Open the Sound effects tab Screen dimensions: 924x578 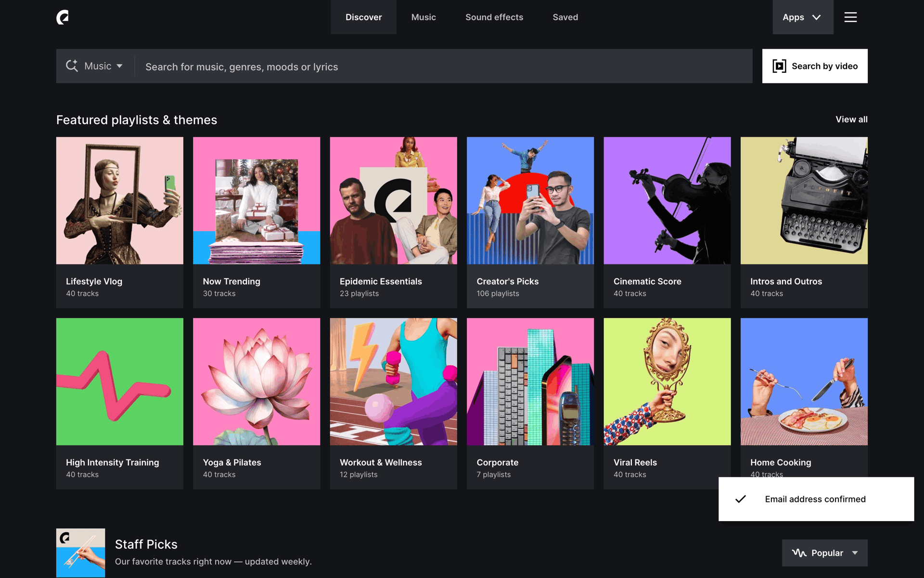coord(494,17)
